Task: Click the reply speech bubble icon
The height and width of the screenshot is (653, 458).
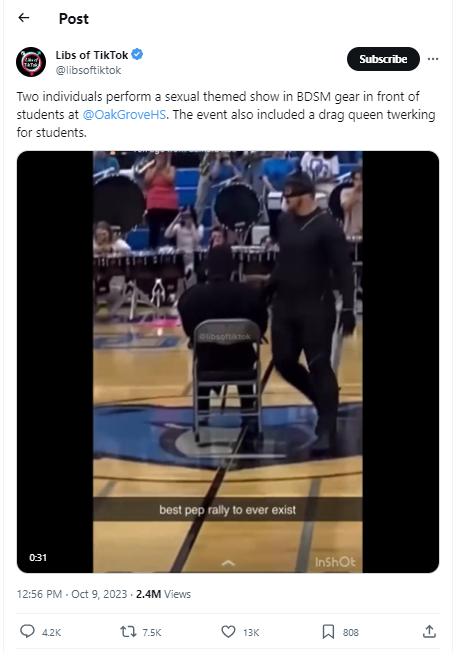Action: click(x=27, y=631)
